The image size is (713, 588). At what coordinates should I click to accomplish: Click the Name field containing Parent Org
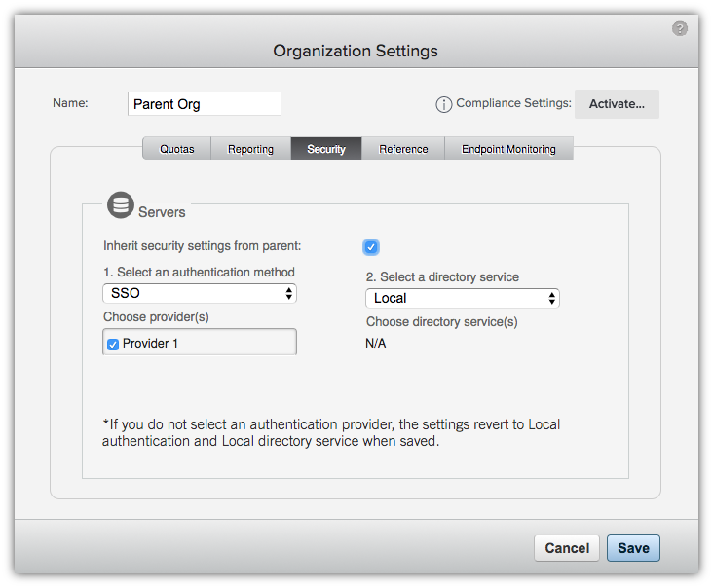[205, 104]
